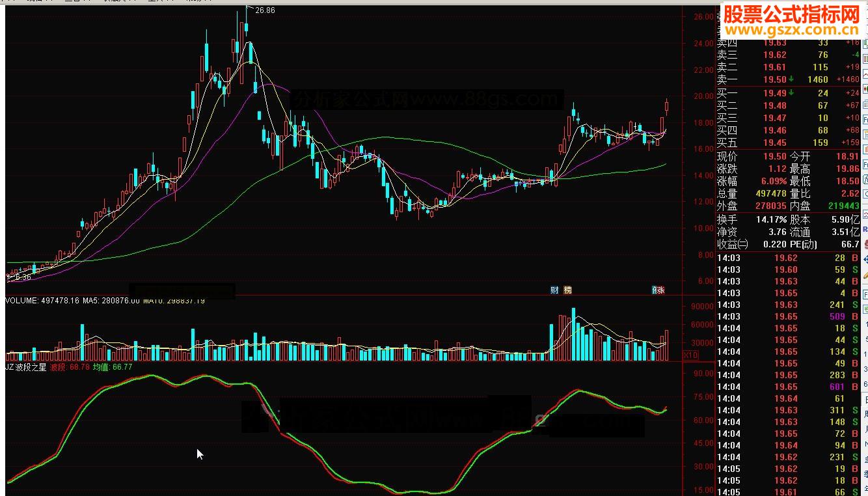Click the 榜 marker below the chart

(568, 290)
